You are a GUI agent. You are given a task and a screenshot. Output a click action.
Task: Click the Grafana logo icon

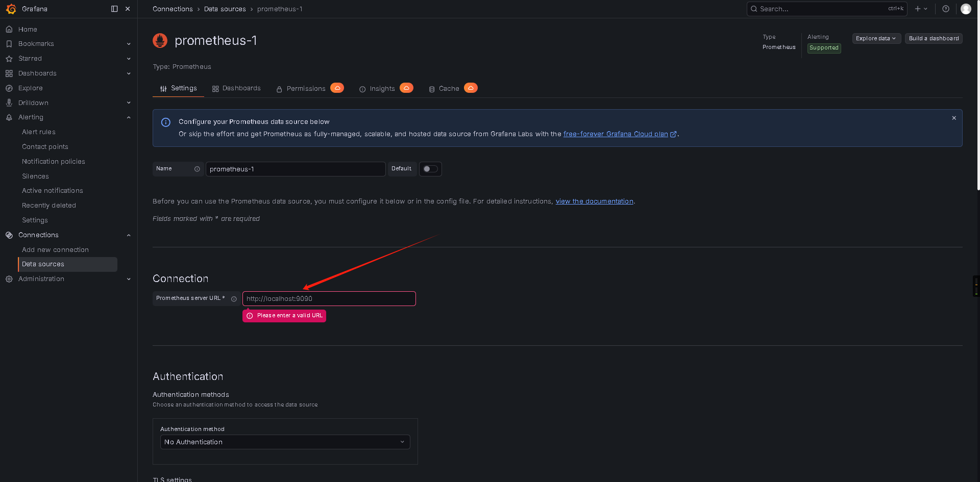coord(11,9)
